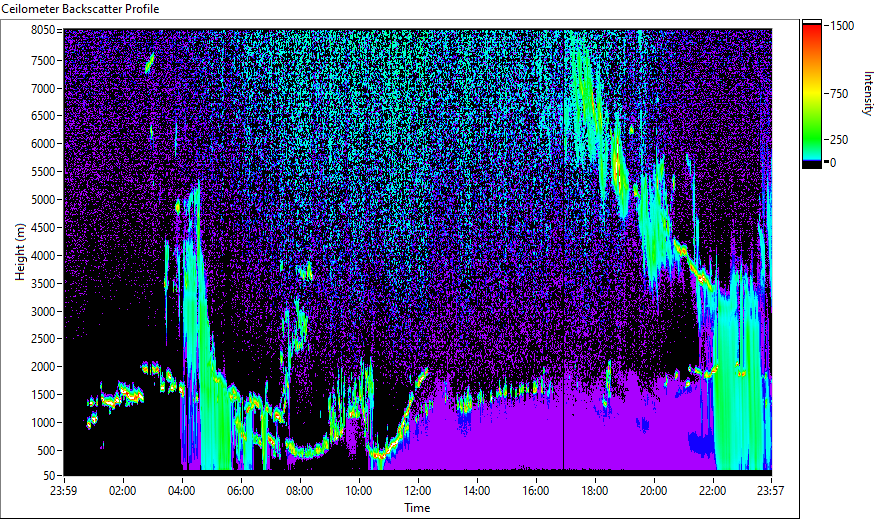Click the 500 height axis tick label
878x519 pixels.
[46, 451]
